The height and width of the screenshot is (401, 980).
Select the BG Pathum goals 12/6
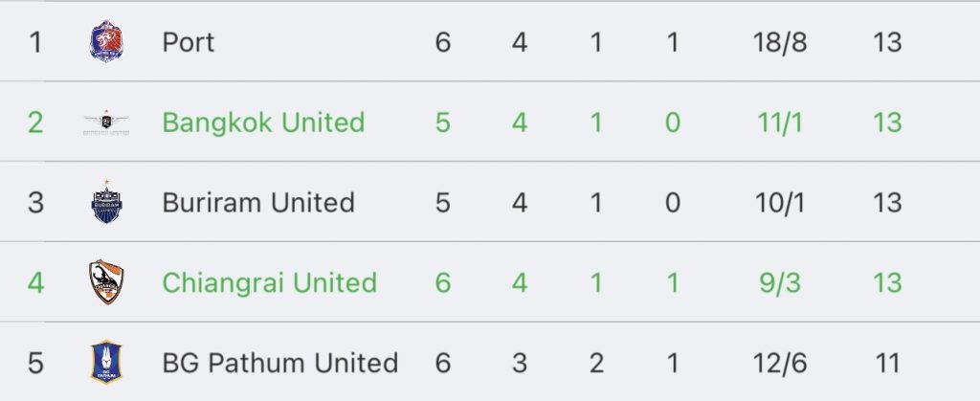tap(779, 363)
